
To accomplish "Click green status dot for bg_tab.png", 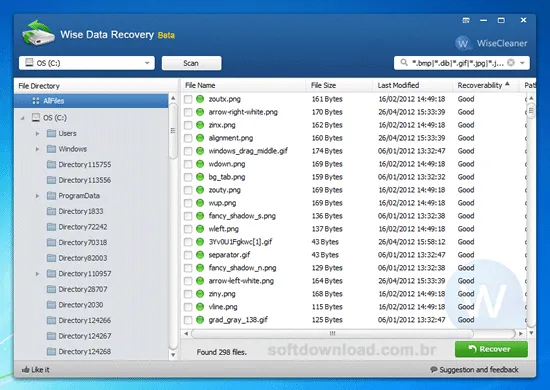I will tap(200, 177).
